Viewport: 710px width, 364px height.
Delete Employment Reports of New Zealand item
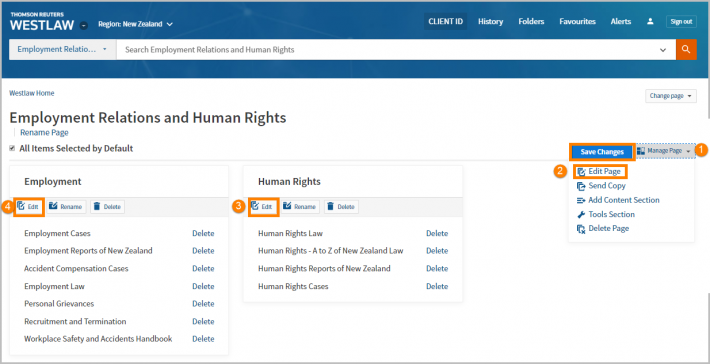click(x=203, y=251)
